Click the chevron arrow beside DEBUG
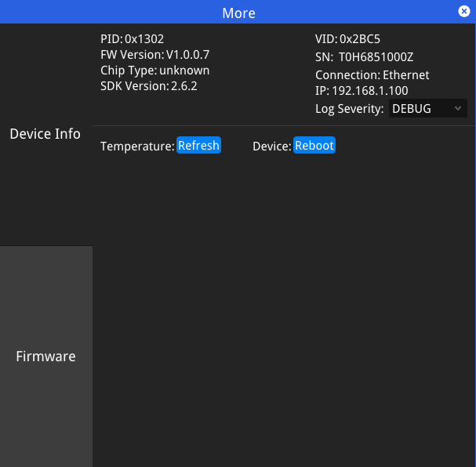476x467 pixels. tap(458, 109)
